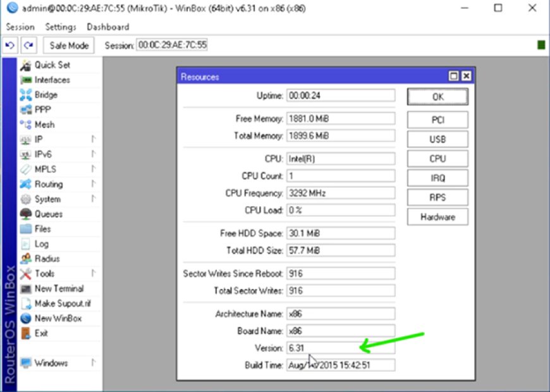Viewport: 550px width, 392px height.
Task: Click the green connection status indicator
Action: tap(541, 44)
